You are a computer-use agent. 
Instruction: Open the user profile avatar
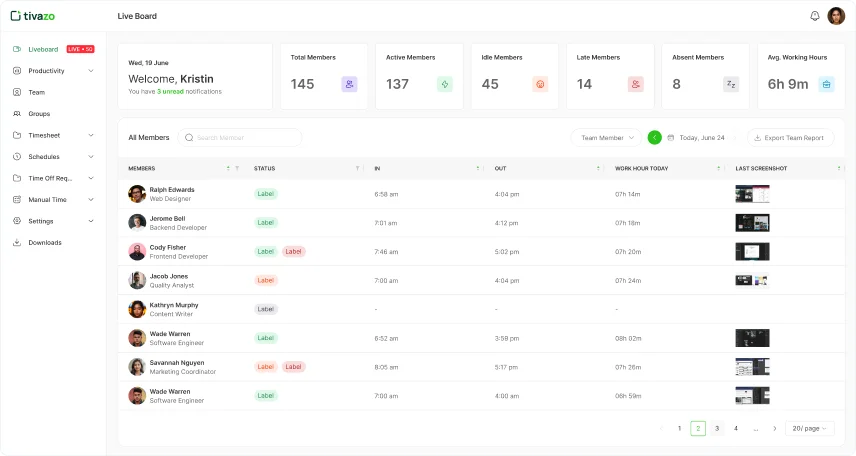[836, 16]
